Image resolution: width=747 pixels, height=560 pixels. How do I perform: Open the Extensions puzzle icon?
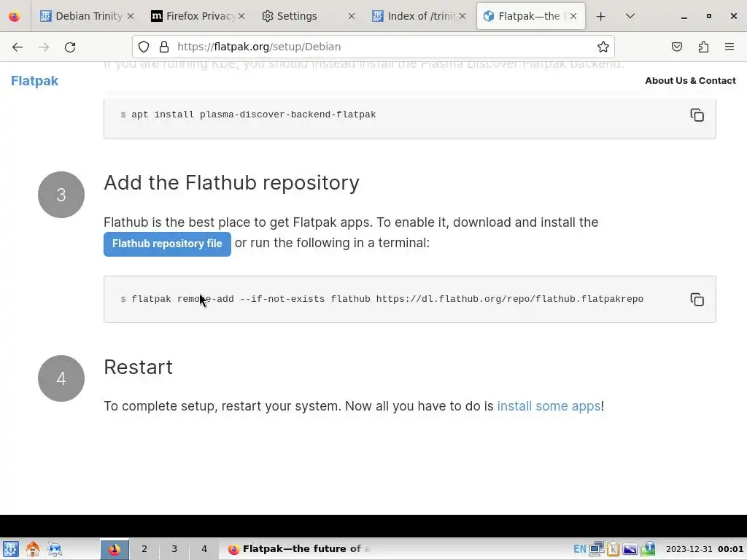tap(703, 47)
